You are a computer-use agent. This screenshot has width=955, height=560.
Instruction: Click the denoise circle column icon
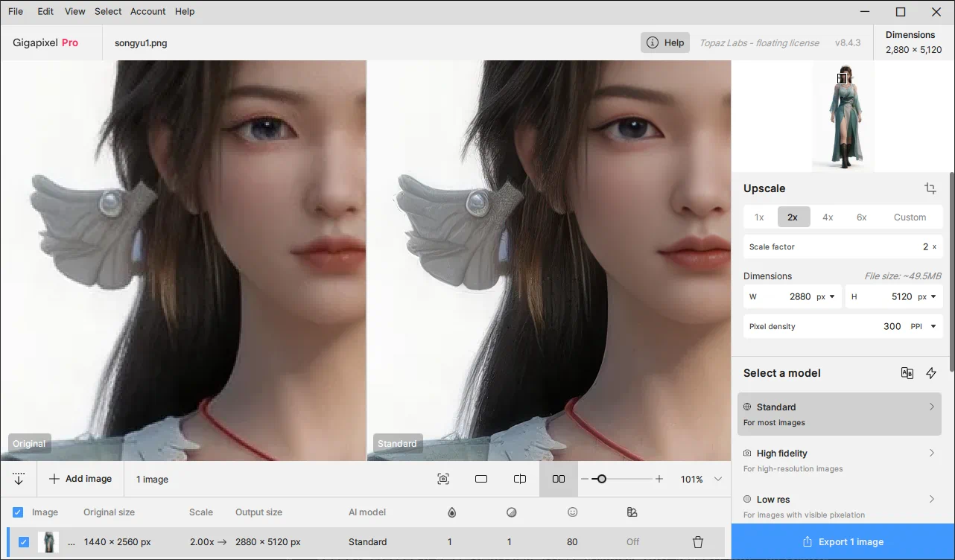pos(511,512)
